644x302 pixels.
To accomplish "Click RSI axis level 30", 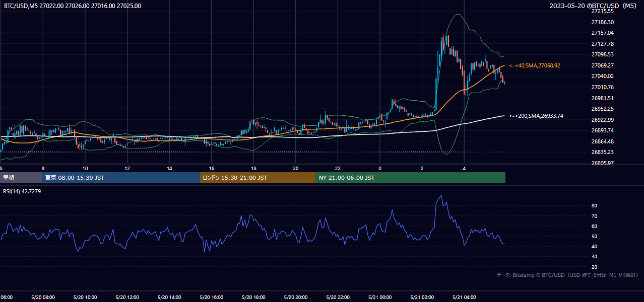I will tap(595, 257).
